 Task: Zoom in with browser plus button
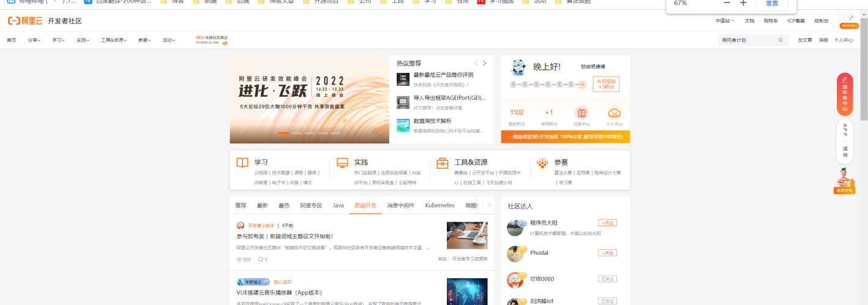pyautogui.click(x=743, y=3)
